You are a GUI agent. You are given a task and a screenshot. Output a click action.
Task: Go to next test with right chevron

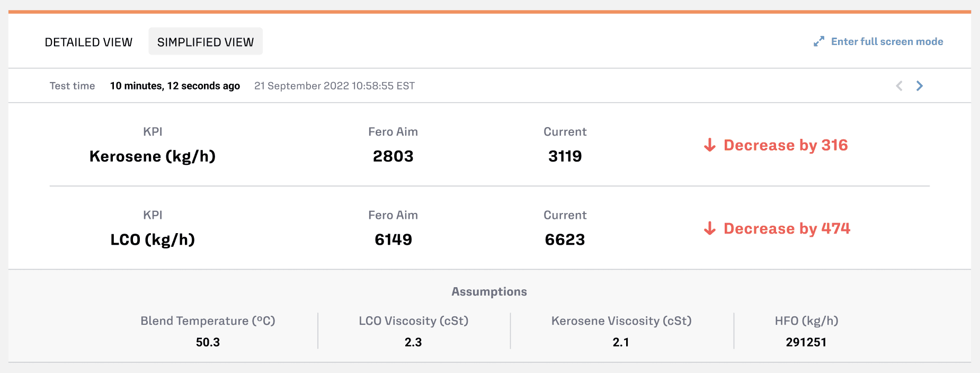coord(920,86)
